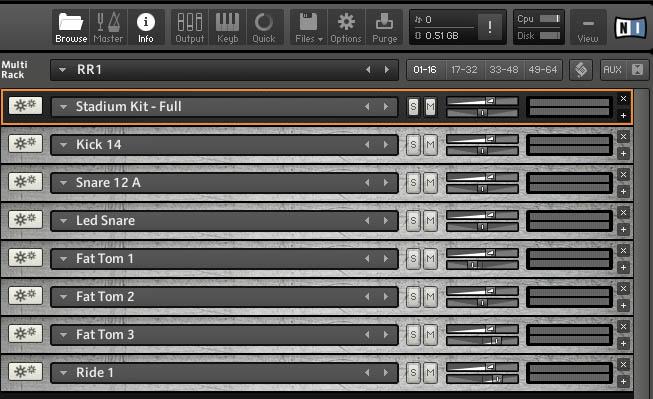This screenshot has width=653, height=399.
Task: Click the Native Instruments NI logo
Action: point(631,27)
